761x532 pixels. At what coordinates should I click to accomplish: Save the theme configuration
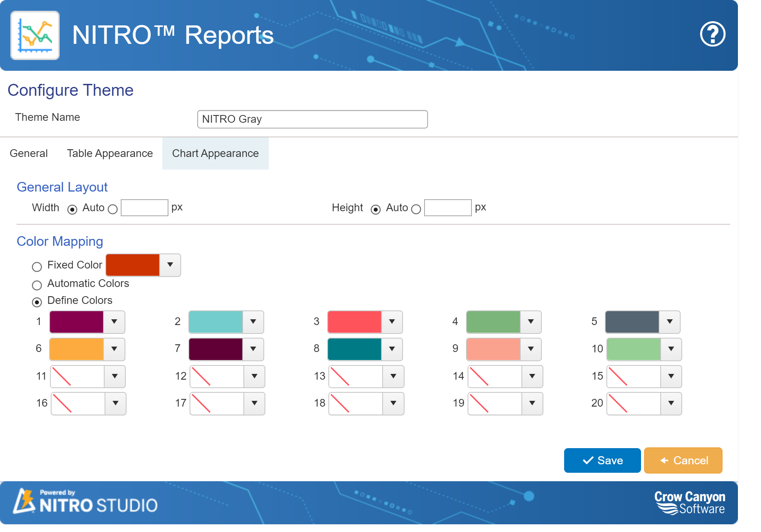(602, 460)
